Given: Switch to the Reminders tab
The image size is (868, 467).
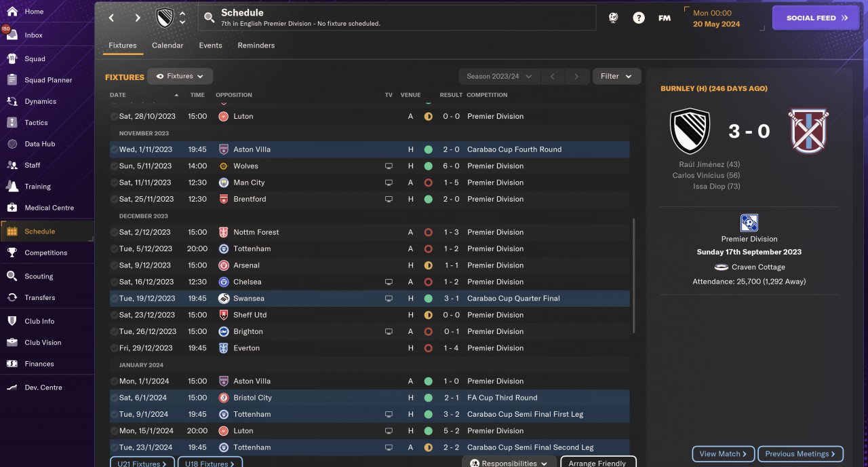Looking at the screenshot, I should tap(256, 45).
